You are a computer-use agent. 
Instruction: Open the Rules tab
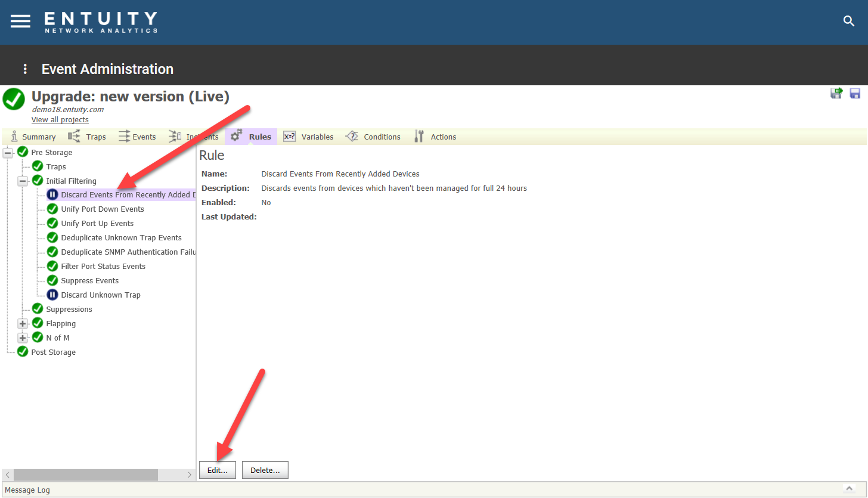pos(251,137)
